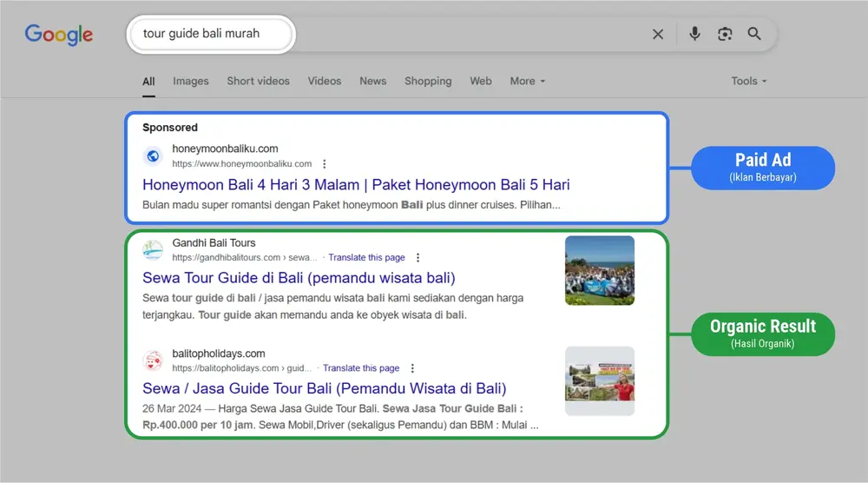Open the Gandhi Bali Tours group photo thumbnail
The width and height of the screenshot is (868, 483).
point(600,271)
